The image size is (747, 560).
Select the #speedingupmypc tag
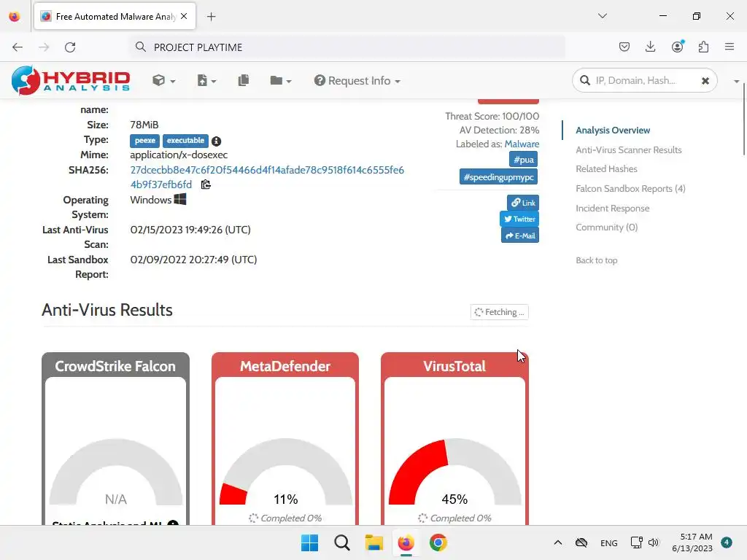tap(498, 176)
